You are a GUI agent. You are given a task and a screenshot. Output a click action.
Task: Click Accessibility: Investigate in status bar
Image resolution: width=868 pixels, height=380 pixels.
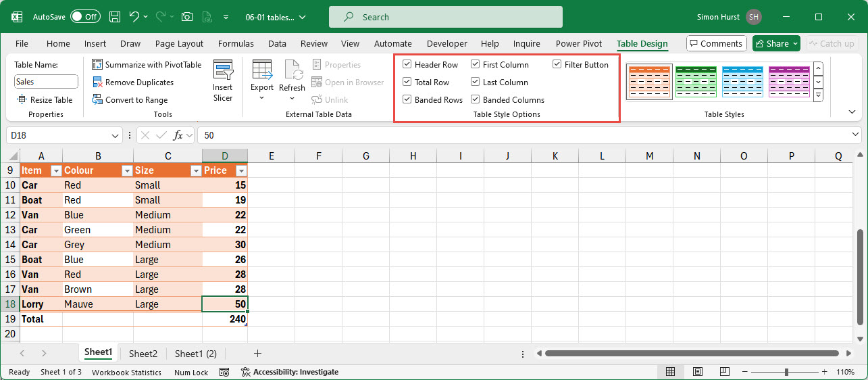click(290, 372)
